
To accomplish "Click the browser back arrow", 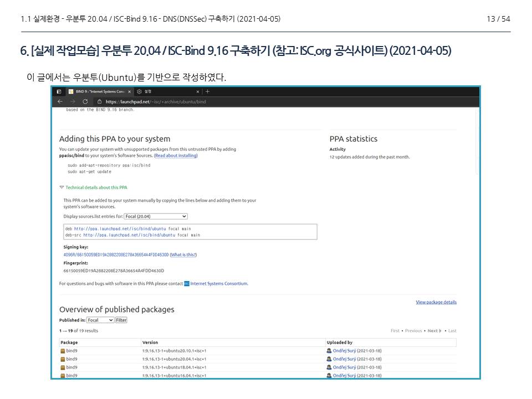I will click(x=60, y=101).
